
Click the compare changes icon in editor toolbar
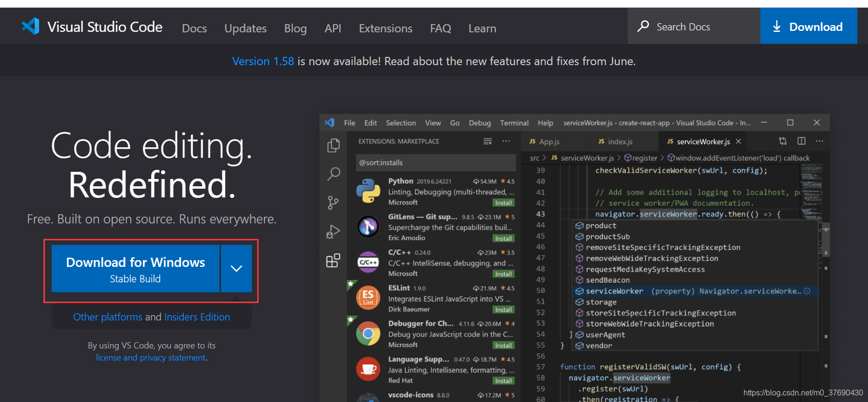click(x=783, y=141)
